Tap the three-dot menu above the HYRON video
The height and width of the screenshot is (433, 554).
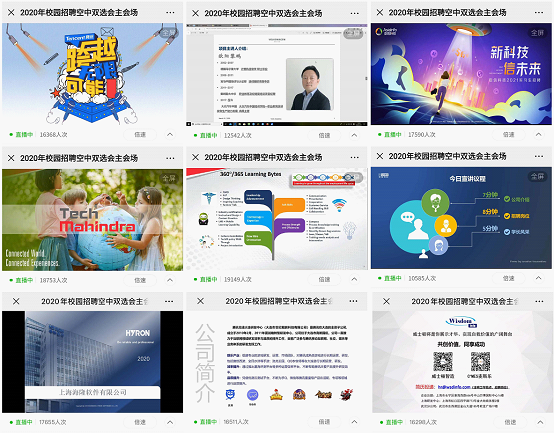point(169,301)
